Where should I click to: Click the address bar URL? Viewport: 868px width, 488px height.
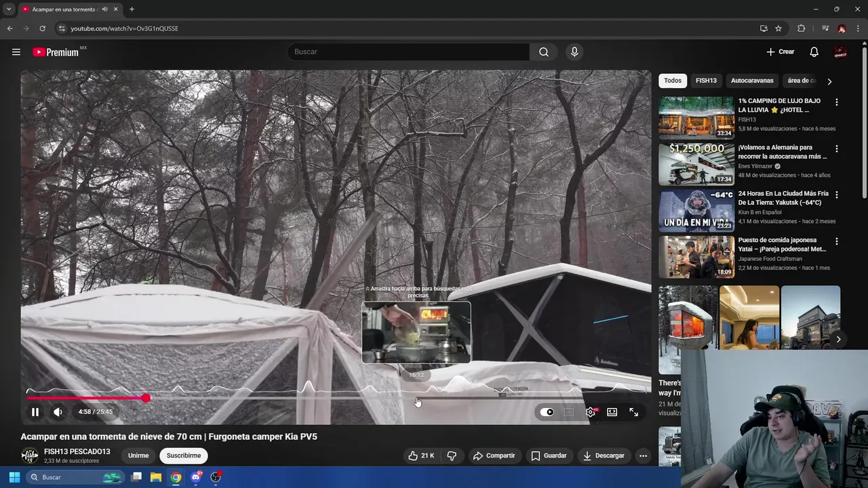[125, 28]
